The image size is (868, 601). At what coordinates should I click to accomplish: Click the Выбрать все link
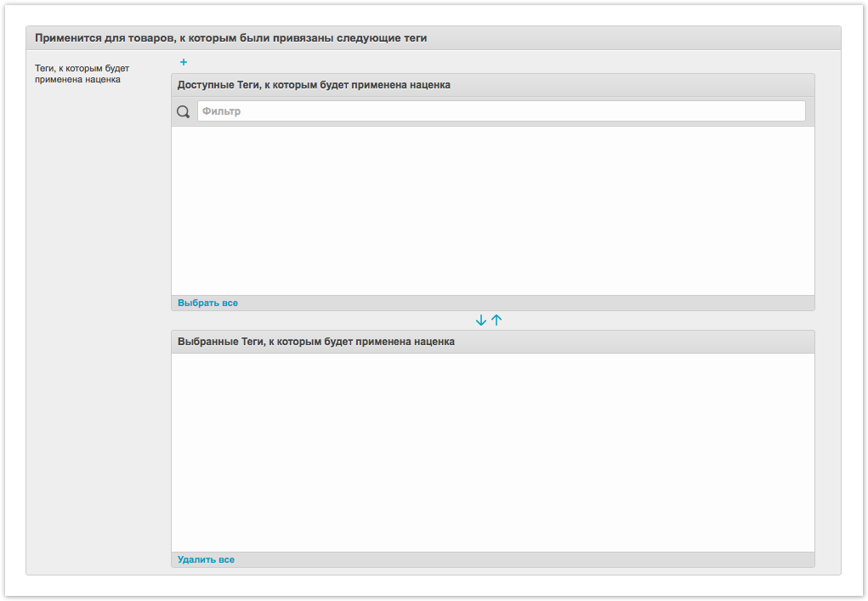pyautogui.click(x=207, y=303)
